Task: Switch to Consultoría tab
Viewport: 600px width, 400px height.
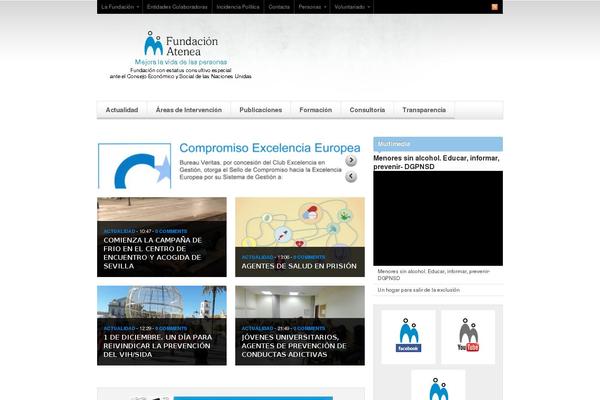Action: [x=367, y=110]
